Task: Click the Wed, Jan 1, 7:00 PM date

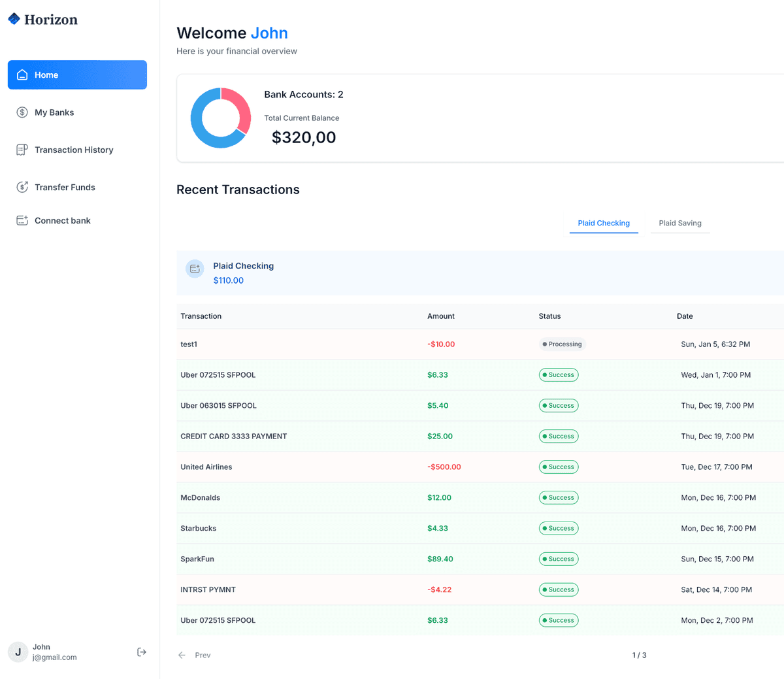Action: click(716, 375)
